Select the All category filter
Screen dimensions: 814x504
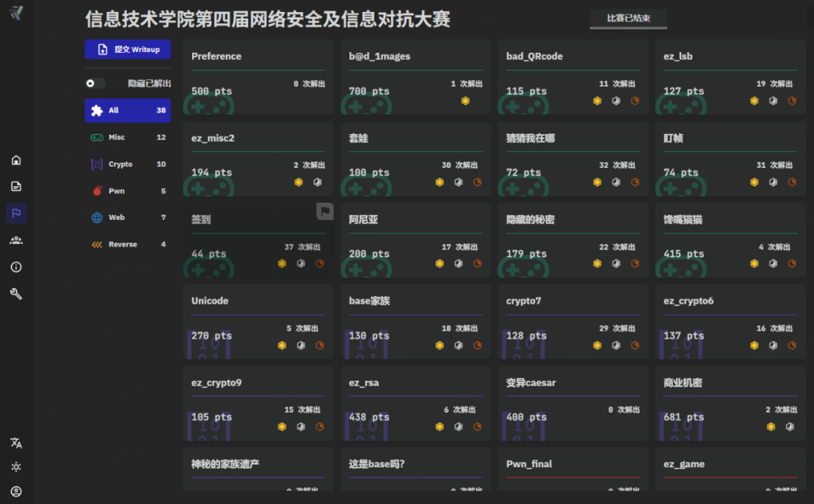click(x=127, y=111)
